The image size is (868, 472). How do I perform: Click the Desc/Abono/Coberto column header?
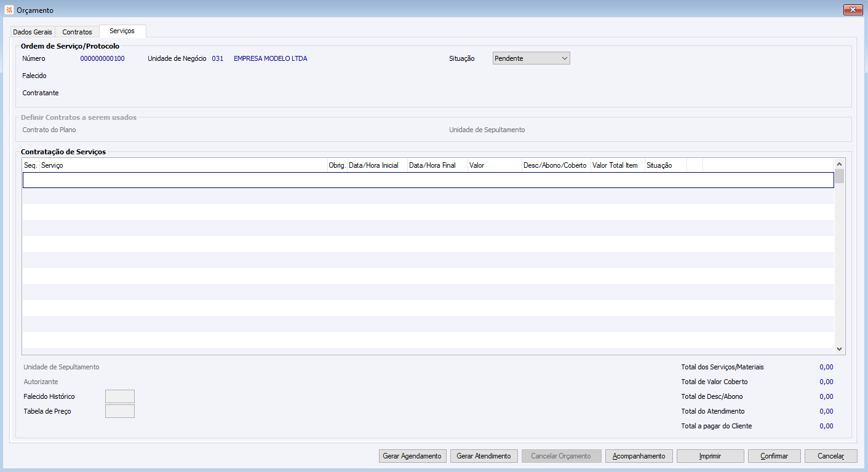(555, 165)
